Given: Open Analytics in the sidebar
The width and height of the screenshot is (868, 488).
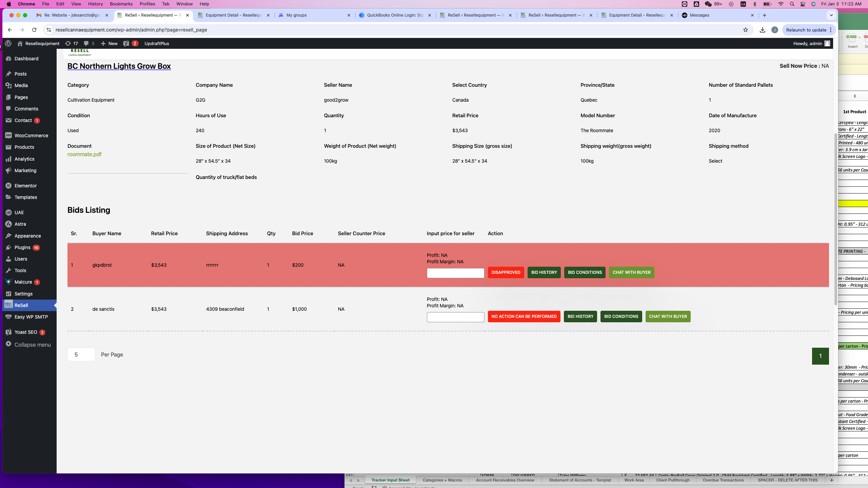Looking at the screenshot, I should 24,159.
